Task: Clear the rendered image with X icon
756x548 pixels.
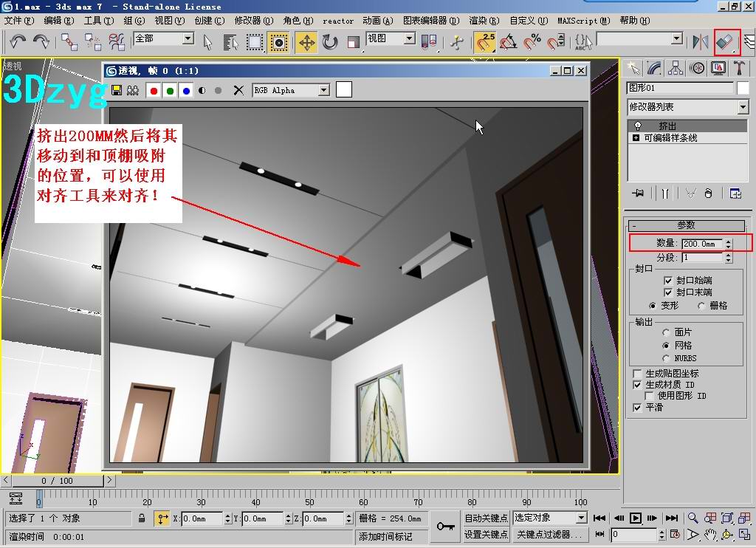Action: coord(238,90)
